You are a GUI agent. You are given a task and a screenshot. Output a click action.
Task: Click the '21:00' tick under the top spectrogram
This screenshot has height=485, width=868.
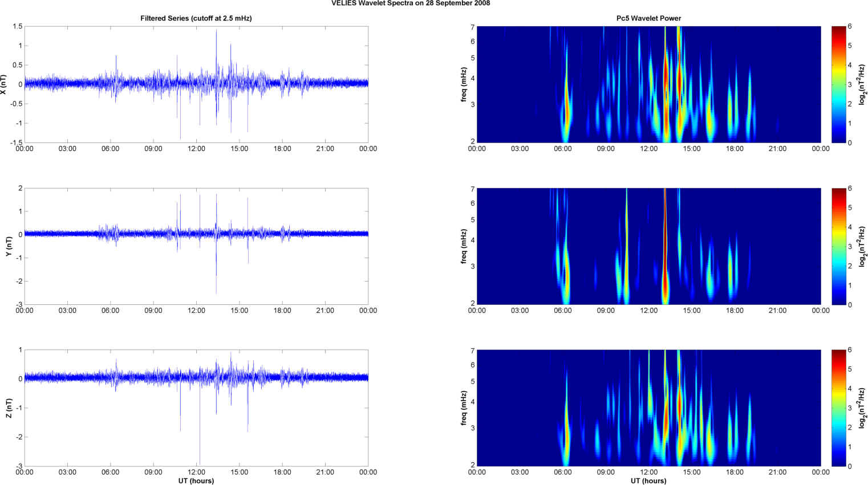[777, 149]
